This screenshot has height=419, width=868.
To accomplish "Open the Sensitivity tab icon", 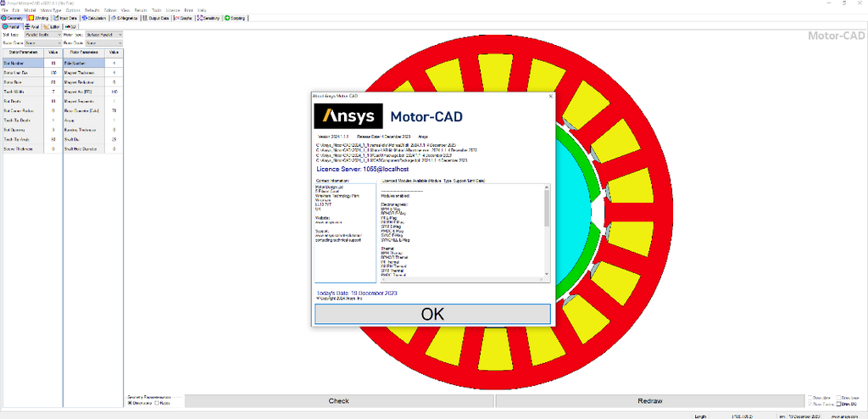I will (x=200, y=19).
